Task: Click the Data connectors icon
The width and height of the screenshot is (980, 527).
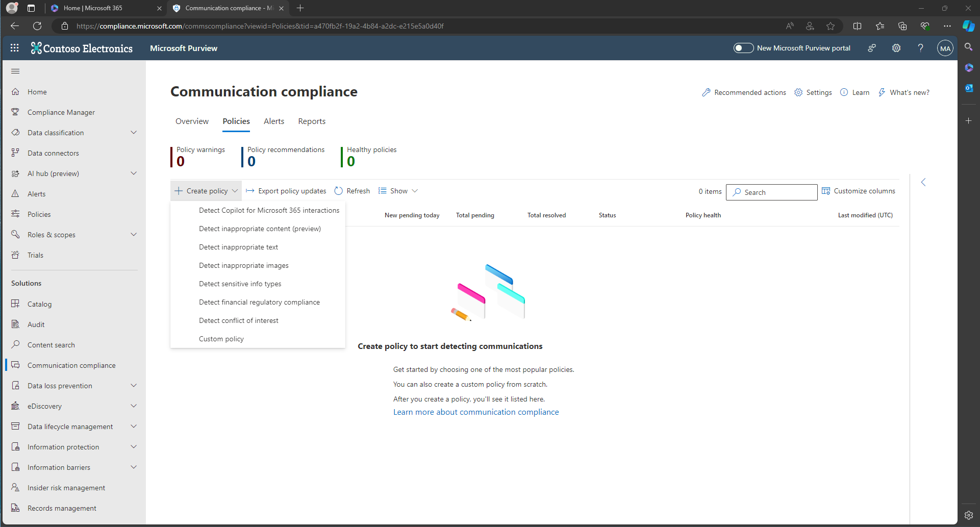Action: 15,153
